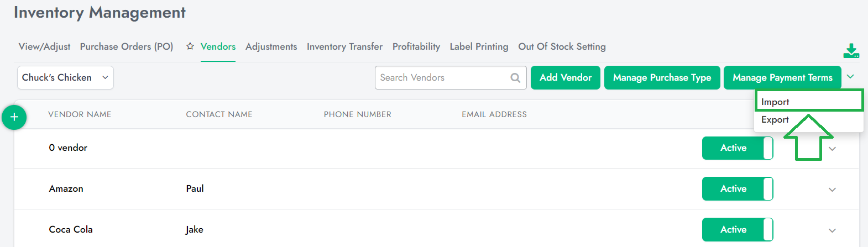Collapse the green chevron beside Manage Payment Terms
868x247 pixels.
pos(850,77)
